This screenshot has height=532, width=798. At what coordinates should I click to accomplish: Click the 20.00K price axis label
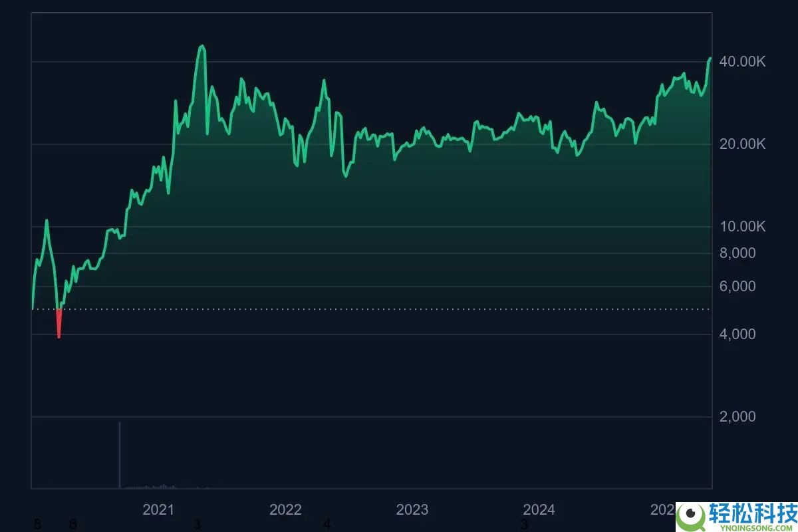click(743, 144)
